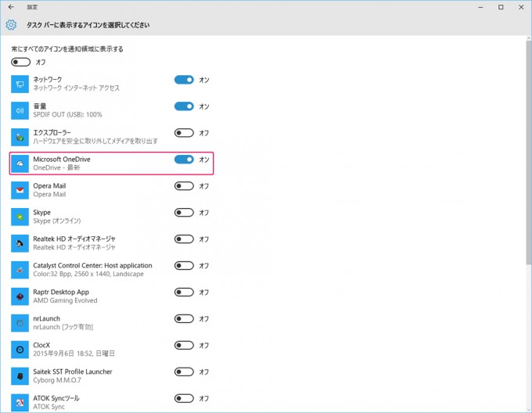The width and height of the screenshot is (532, 413).
Task: Enable the Catalyst Control Center toggle
Action: click(184, 265)
